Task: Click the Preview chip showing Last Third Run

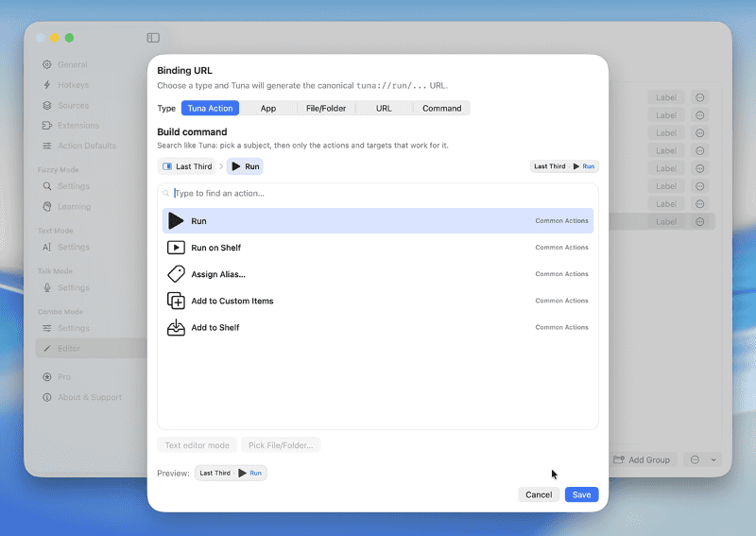Action: click(231, 473)
